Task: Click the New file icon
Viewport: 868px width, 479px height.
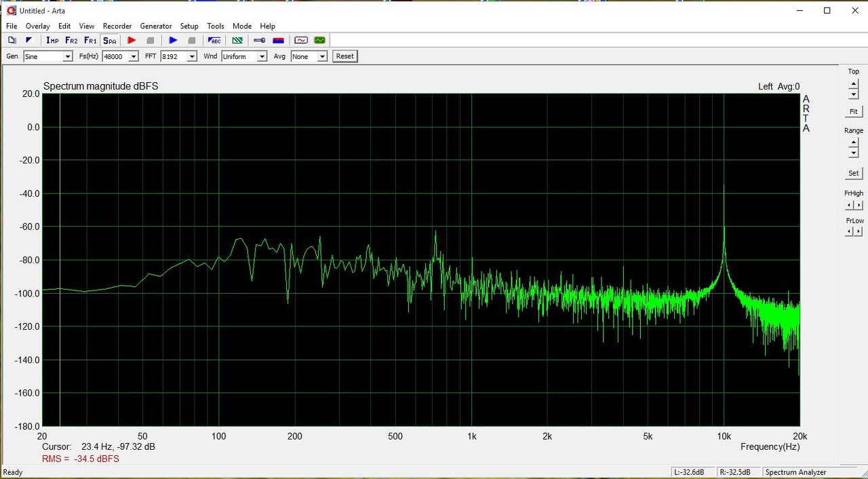Action: coord(12,41)
